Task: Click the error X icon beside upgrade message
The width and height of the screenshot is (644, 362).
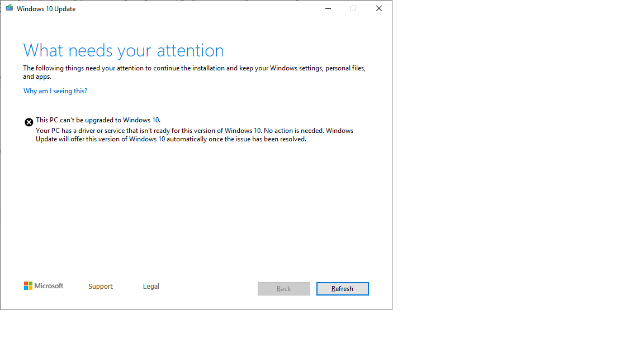Action: click(x=29, y=122)
